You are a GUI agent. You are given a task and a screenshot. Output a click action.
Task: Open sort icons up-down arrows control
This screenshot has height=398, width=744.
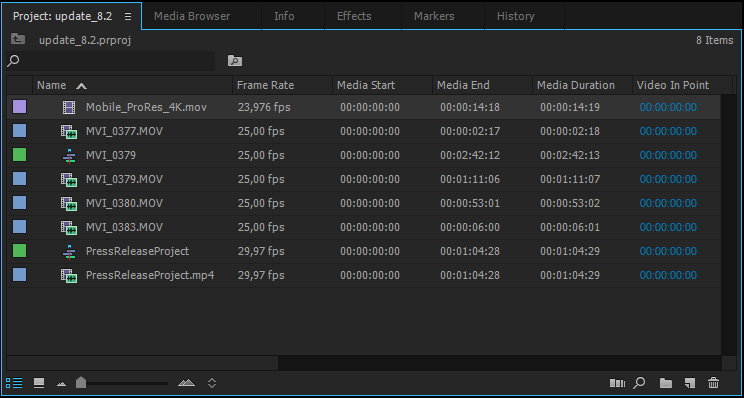click(212, 383)
